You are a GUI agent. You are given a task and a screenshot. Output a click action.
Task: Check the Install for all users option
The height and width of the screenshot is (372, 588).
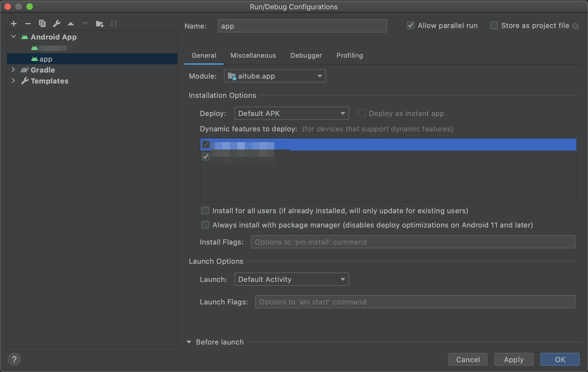pos(205,211)
